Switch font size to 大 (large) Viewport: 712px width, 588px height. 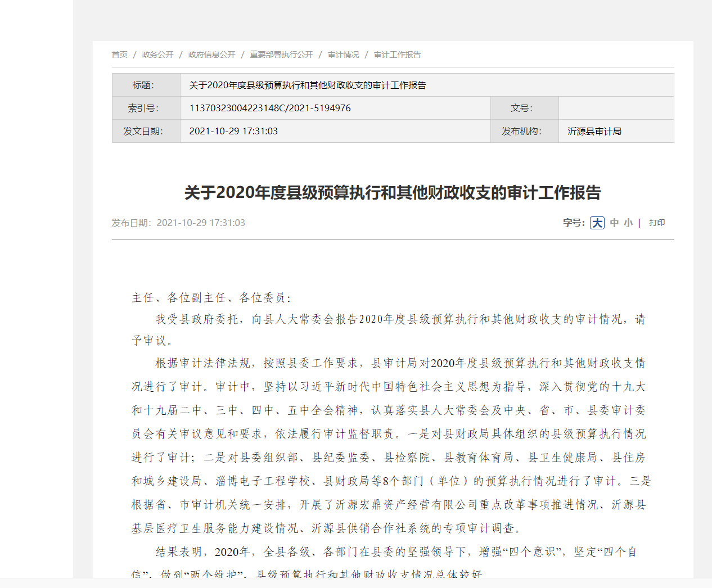[x=597, y=223]
